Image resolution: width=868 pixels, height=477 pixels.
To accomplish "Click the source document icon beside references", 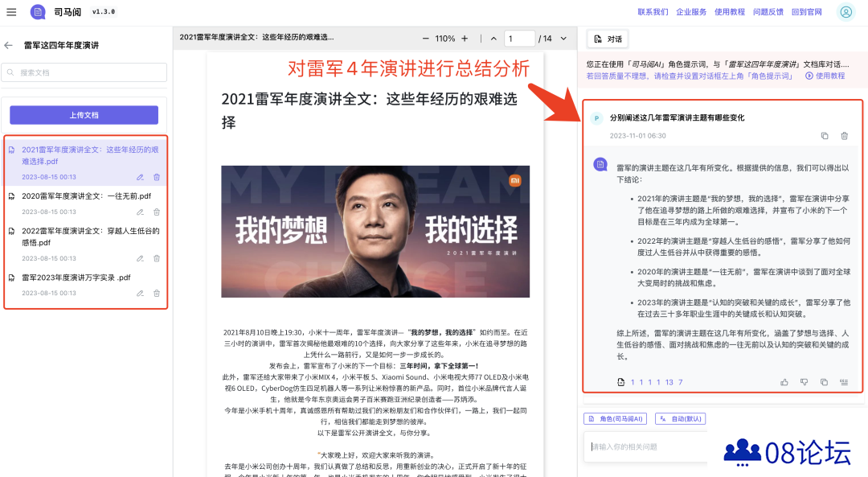I will [x=621, y=382].
